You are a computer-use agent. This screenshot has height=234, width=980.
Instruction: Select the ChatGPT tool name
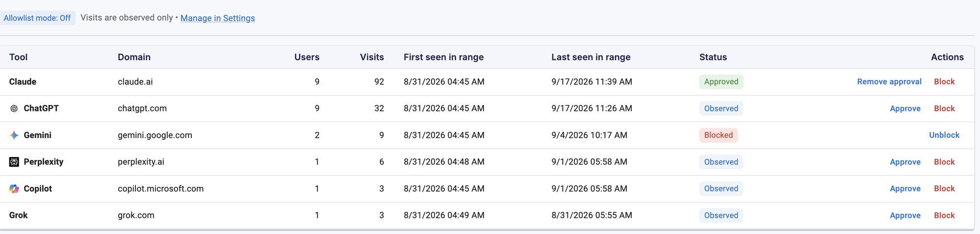tap(41, 108)
